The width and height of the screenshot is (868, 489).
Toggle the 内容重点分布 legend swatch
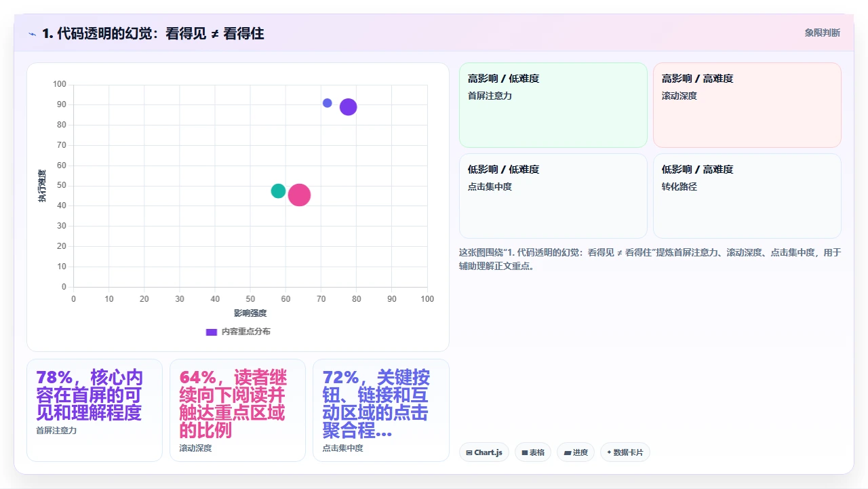pyautogui.click(x=212, y=332)
